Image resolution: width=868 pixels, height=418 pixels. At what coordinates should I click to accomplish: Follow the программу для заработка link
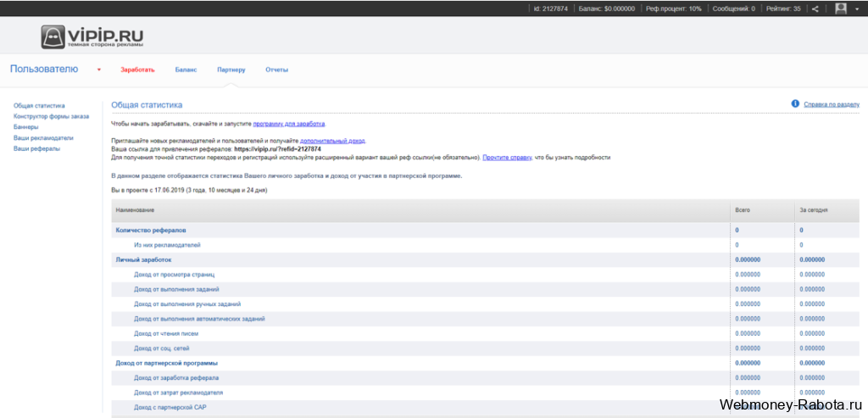[290, 124]
